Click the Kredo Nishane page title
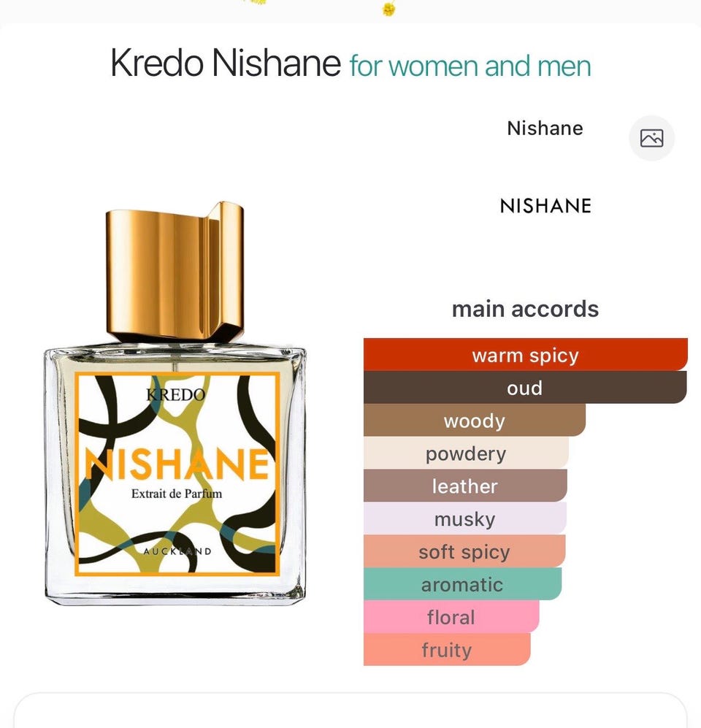This screenshot has height=728, width=701. coord(226,63)
